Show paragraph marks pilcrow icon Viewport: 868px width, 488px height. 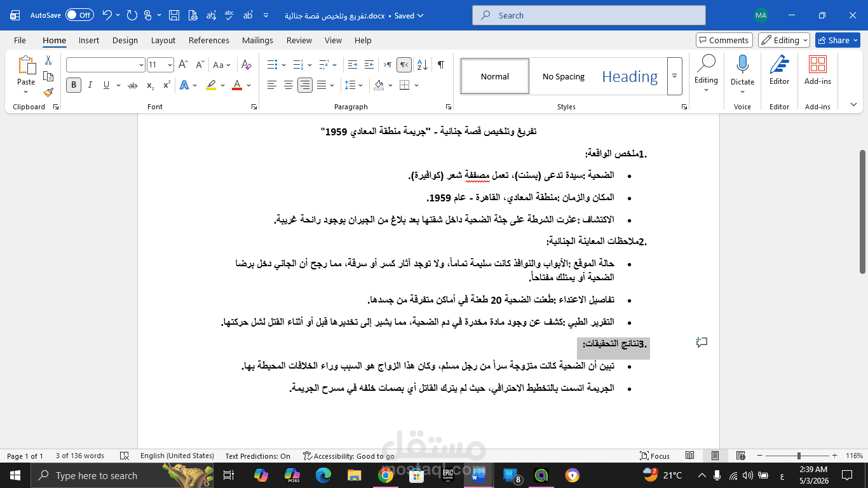click(440, 65)
